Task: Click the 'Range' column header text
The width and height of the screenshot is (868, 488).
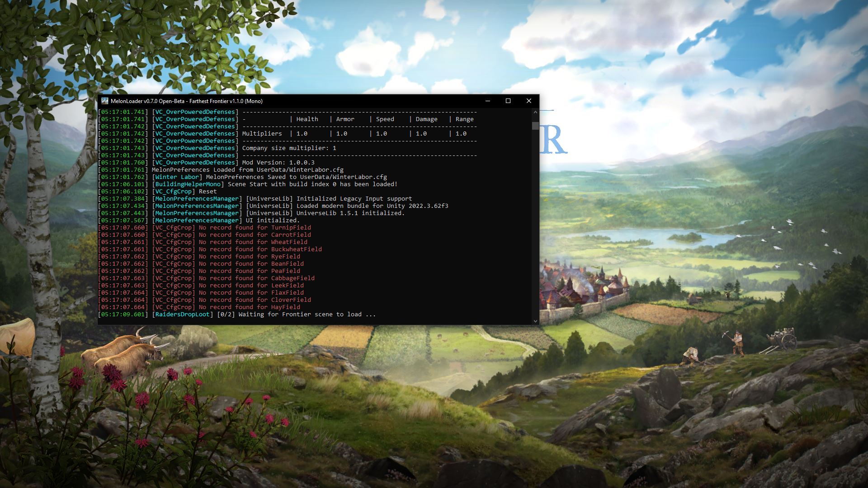Action: (x=465, y=119)
